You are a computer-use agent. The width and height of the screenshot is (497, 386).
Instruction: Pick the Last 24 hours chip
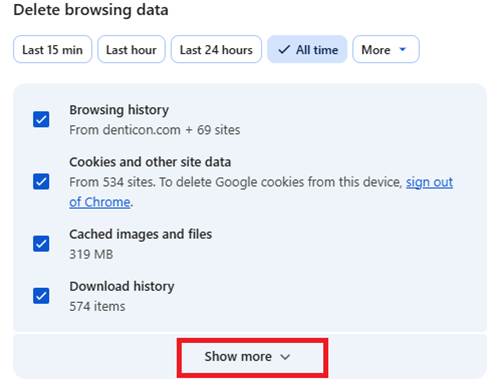[x=216, y=49]
